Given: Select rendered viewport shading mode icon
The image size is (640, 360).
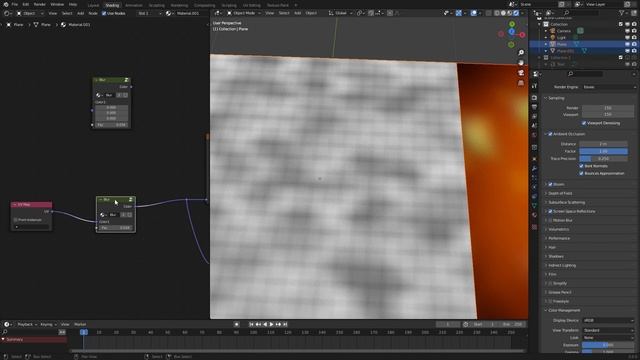Looking at the screenshot, I should [x=516, y=13].
